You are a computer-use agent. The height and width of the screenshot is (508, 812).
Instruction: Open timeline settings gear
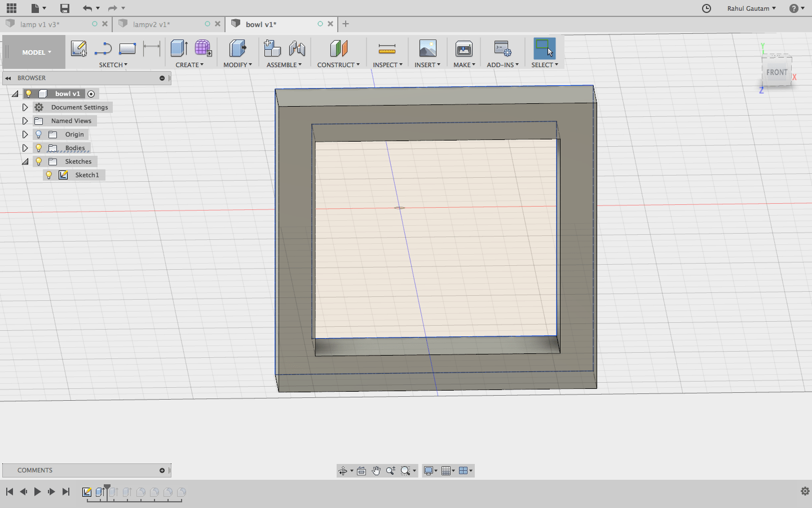click(805, 491)
